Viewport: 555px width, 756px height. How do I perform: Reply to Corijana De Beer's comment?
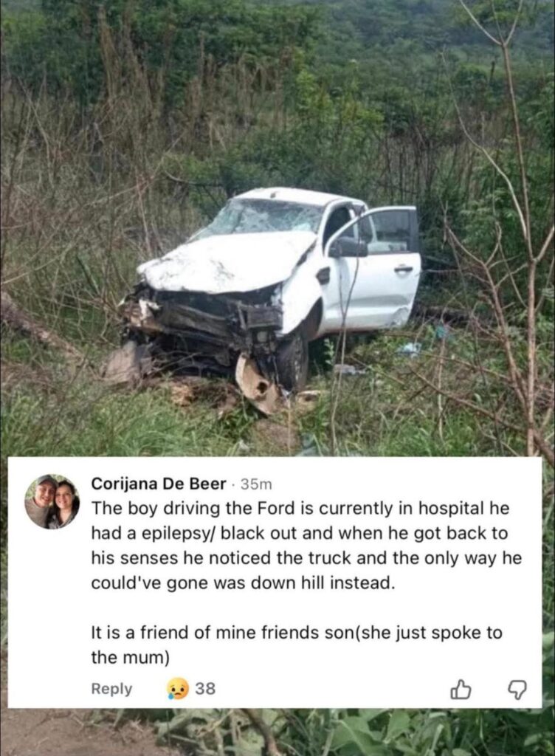pyautogui.click(x=111, y=689)
